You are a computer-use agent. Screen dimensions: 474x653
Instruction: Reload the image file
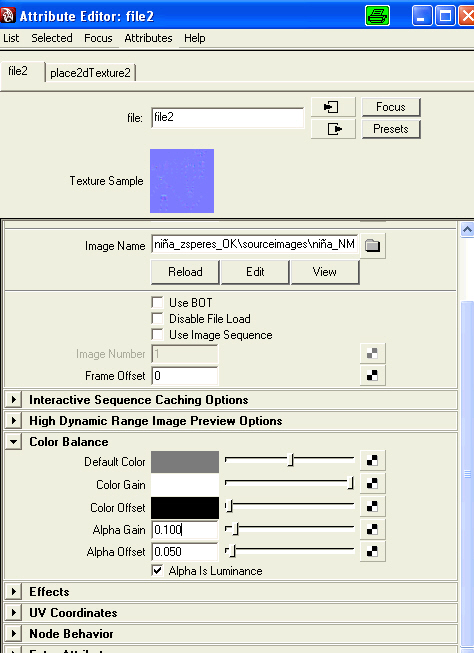(185, 272)
